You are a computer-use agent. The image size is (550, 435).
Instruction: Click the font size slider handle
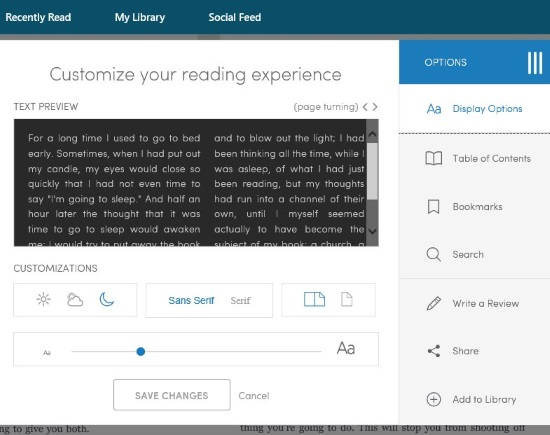(x=141, y=351)
